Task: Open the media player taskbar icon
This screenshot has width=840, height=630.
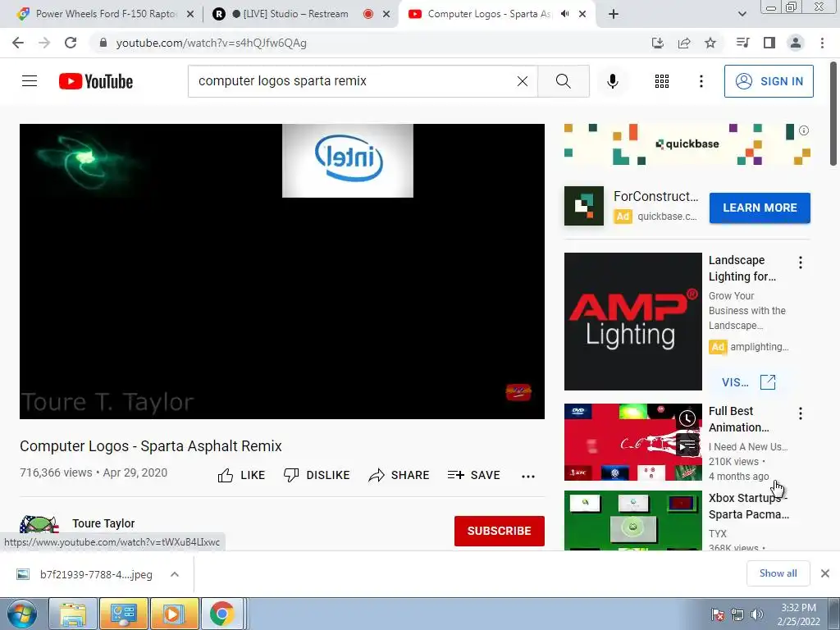Action: point(174,614)
